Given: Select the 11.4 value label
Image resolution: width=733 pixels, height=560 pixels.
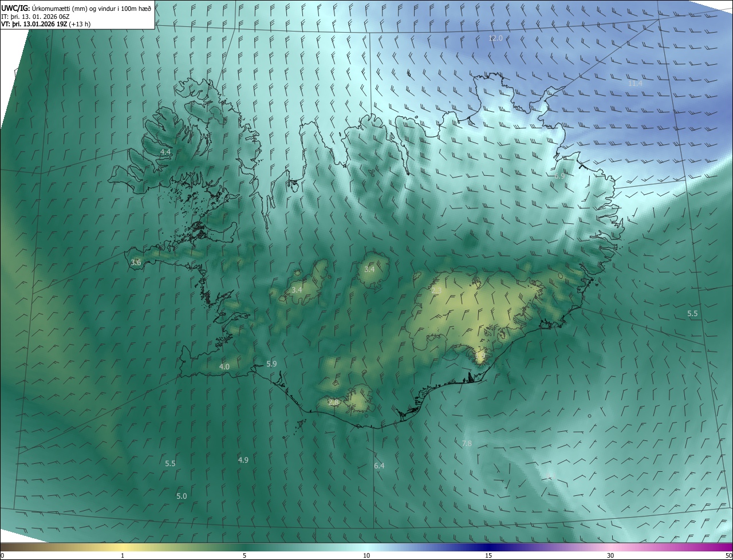Looking at the screenshot, I should [x=635, y=83].
